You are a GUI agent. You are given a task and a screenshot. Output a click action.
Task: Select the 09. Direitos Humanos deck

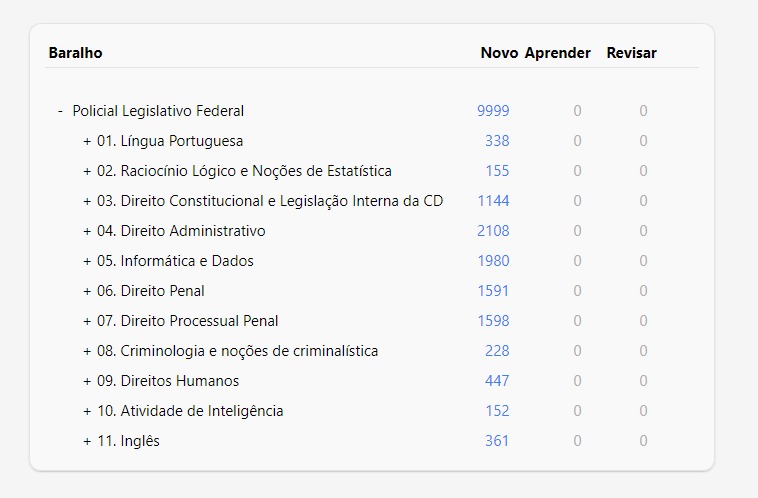click(168, 381)
